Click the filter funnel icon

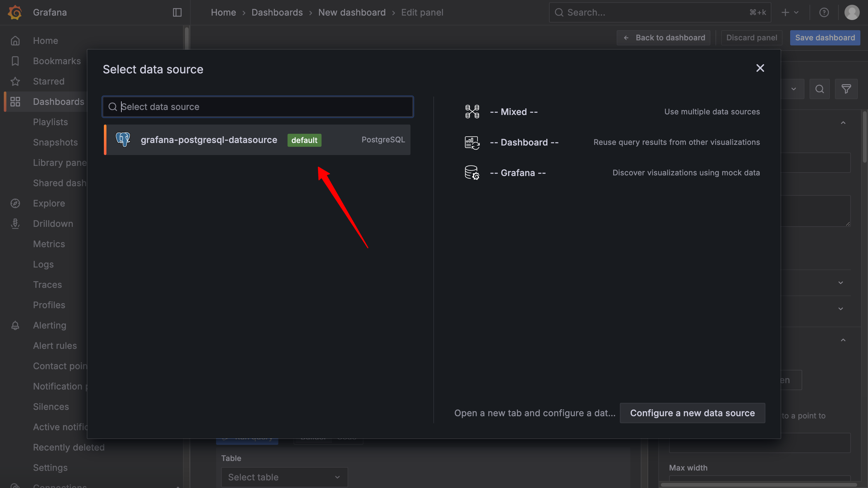[846, 89]
